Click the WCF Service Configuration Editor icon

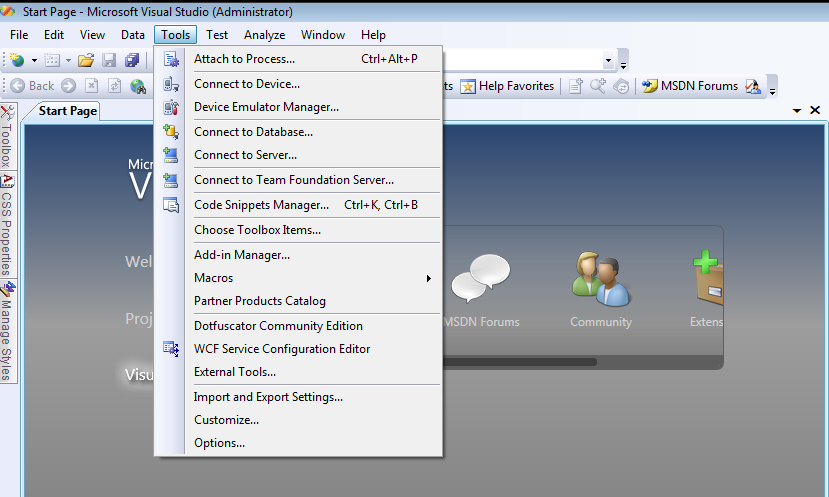point(171,349)
